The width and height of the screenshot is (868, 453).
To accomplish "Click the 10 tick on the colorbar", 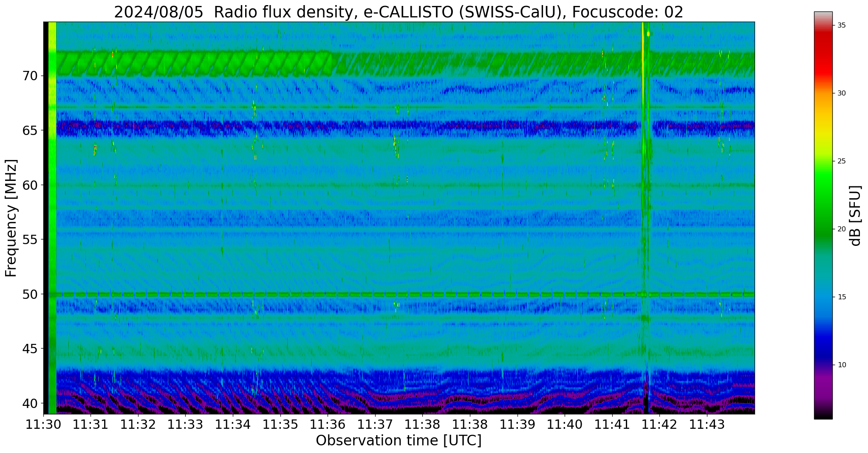I will point(842,365).
